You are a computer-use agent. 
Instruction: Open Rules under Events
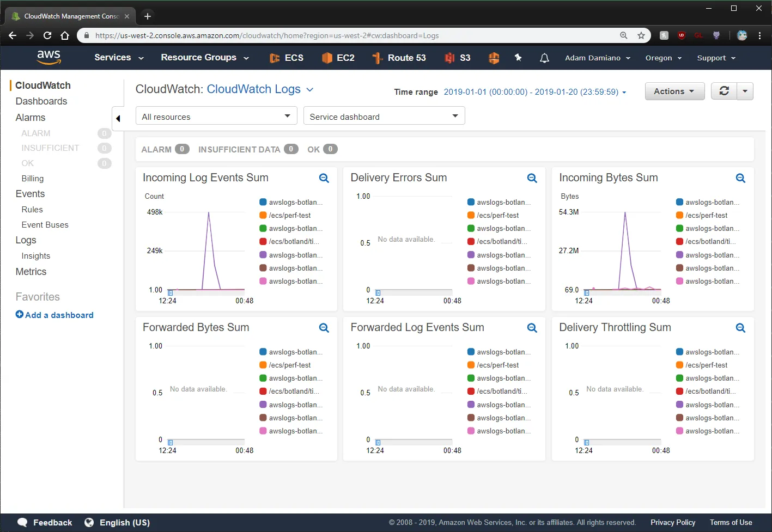pos(32,210)
